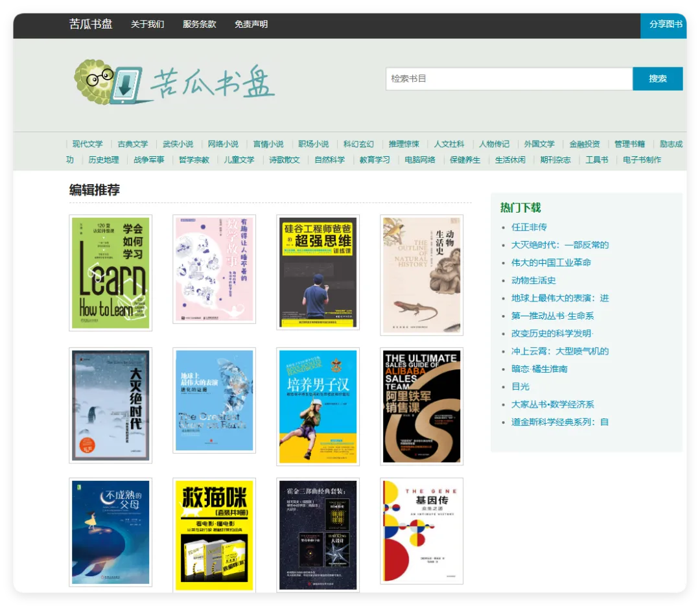700x606 pixels.
Task: Open 动物生活史 link in 热门下载
Action: pos(533,281)
